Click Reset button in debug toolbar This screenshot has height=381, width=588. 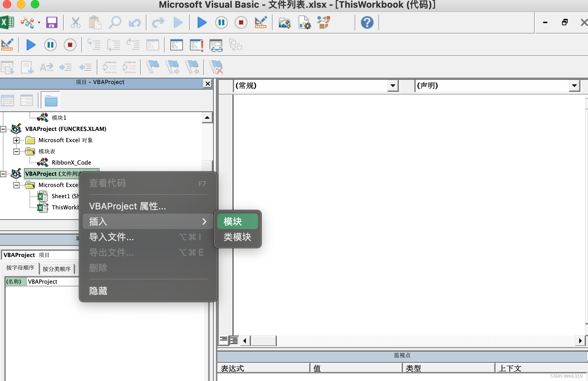(70, 45)
